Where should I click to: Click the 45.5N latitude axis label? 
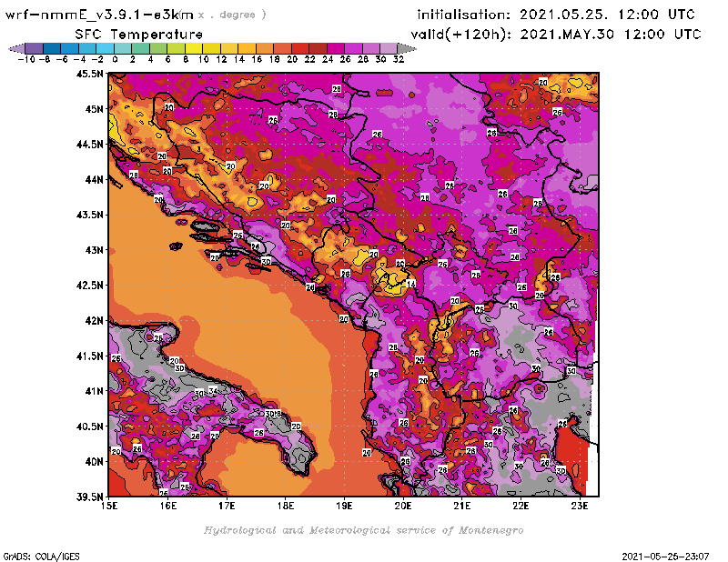(88, 74)
